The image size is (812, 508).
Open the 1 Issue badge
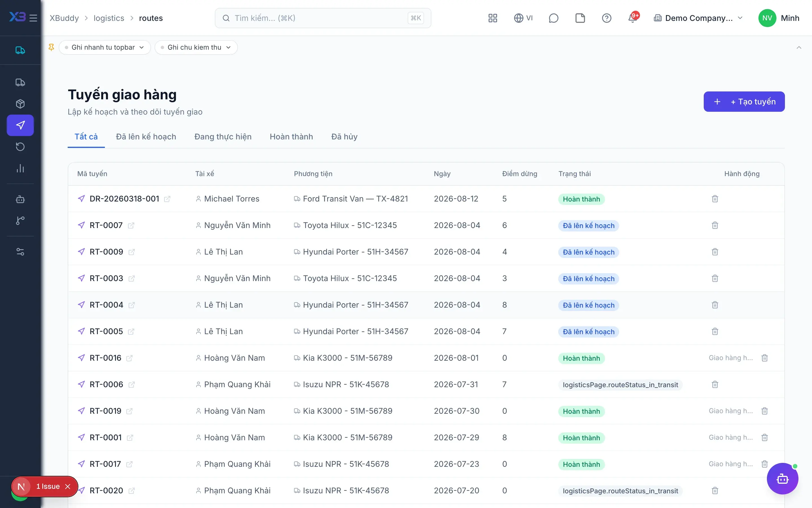click(x=48, y=487)
